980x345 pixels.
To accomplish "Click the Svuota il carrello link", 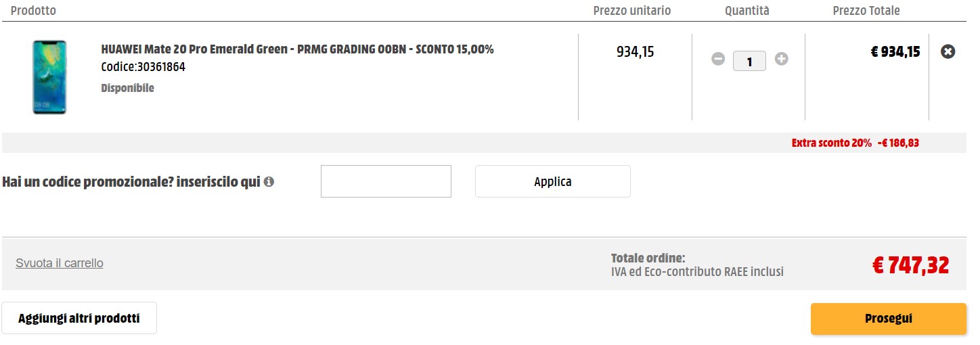I will (60, 263).
